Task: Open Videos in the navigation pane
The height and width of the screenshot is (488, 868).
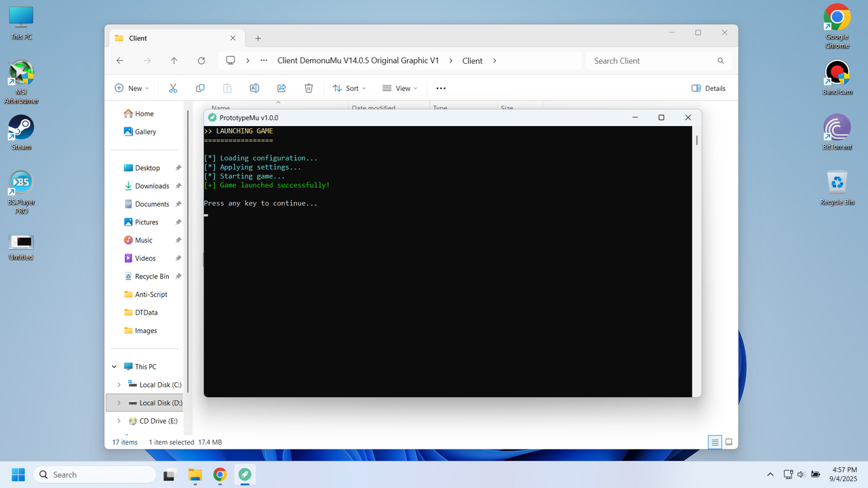Action: 140,258
